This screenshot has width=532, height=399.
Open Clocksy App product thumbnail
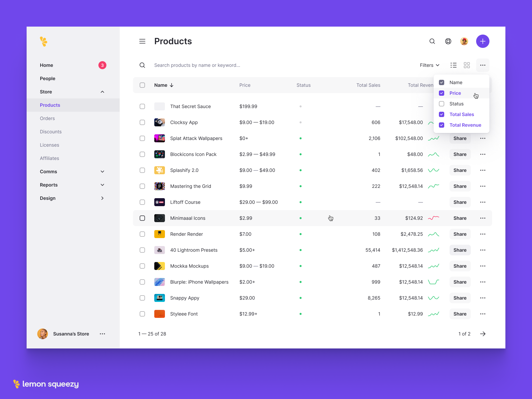click(160, 122)
